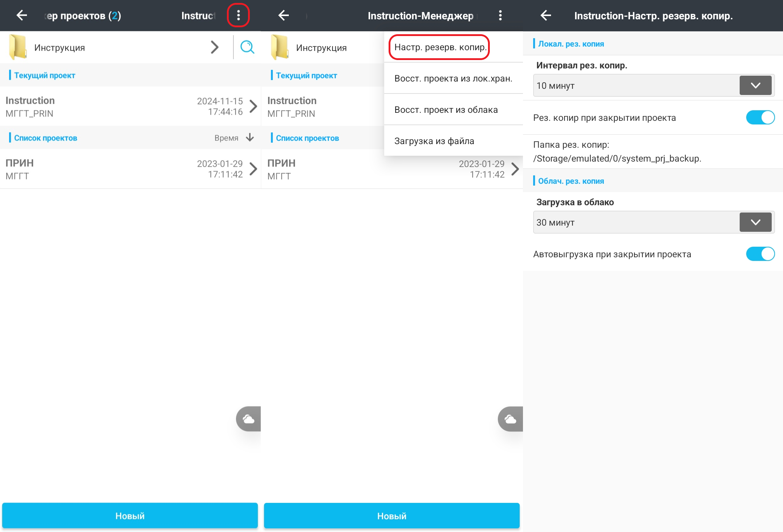
Task: Disable Автовыгрузка при закрытии проекта switch
Action: pos(760,254)
